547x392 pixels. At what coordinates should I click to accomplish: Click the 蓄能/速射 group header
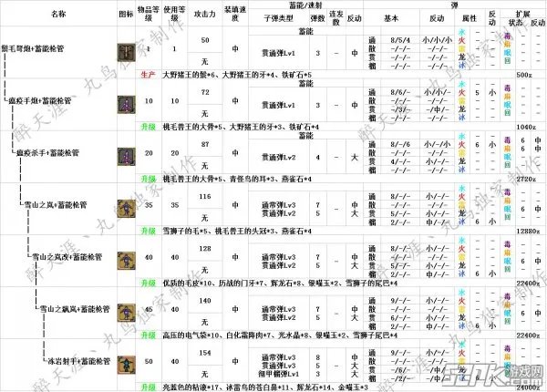click(305, 5)
